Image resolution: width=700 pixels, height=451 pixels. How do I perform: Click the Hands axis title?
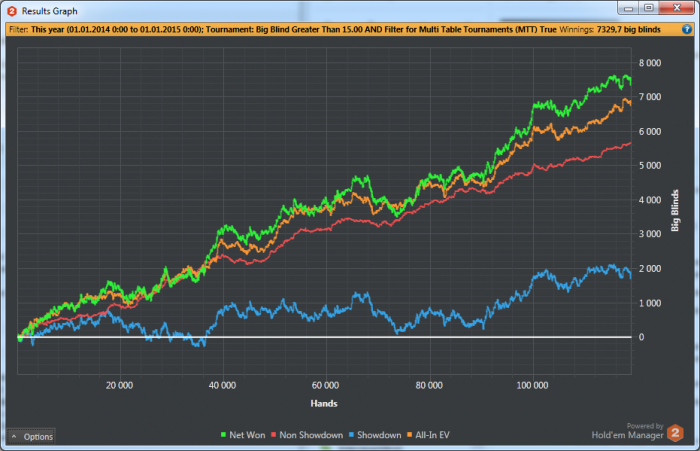tap(324, 403)
